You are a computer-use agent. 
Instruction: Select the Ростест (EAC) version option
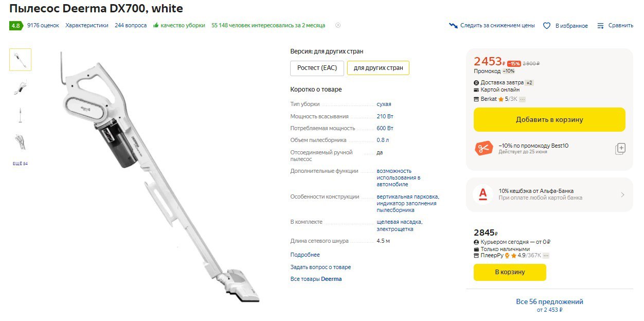click(x=317, y=68)
